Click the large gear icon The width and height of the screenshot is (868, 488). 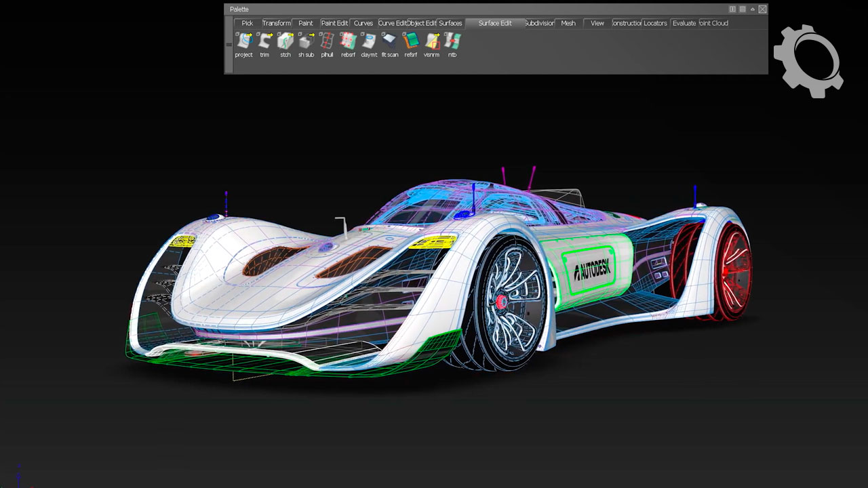pos(808,61)
